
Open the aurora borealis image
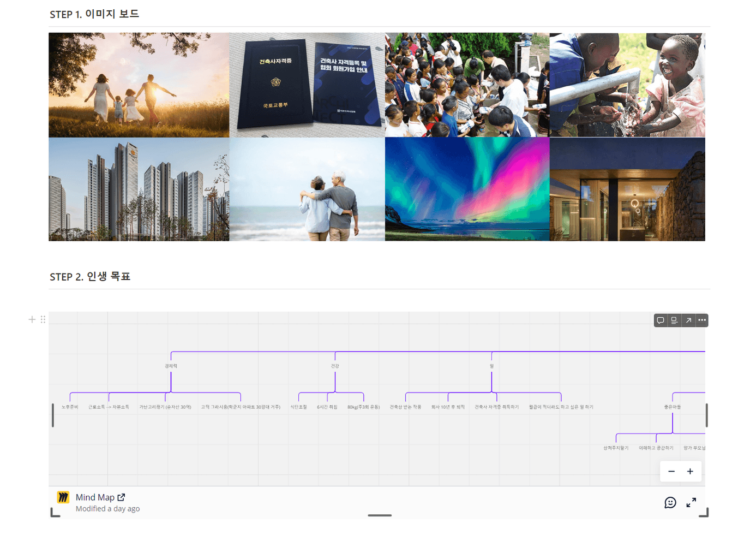[467, 189]
